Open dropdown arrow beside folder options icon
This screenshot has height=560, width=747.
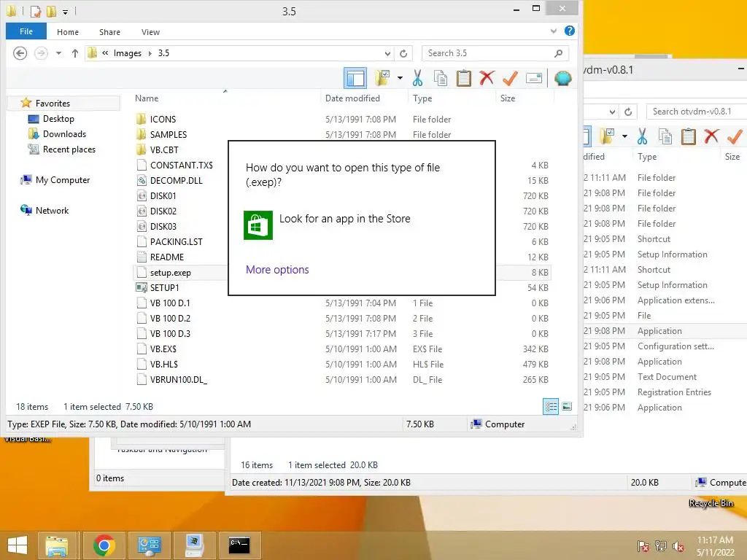click(400, 78)
